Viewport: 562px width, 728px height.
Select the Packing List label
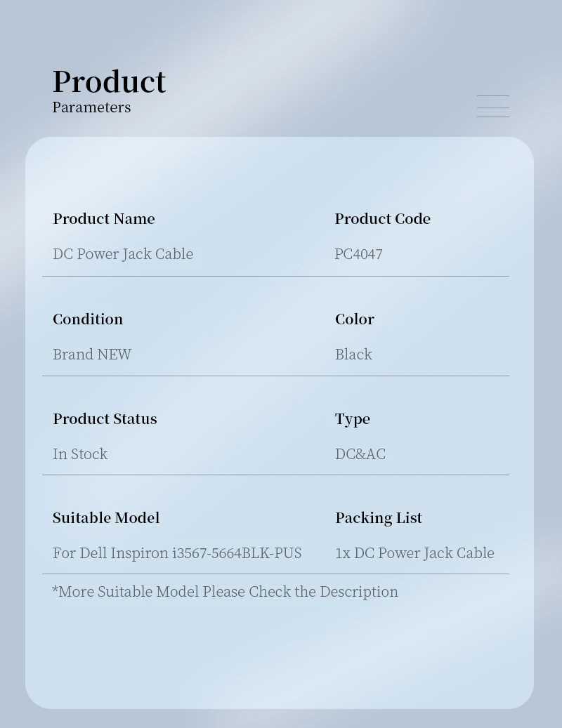378,518
